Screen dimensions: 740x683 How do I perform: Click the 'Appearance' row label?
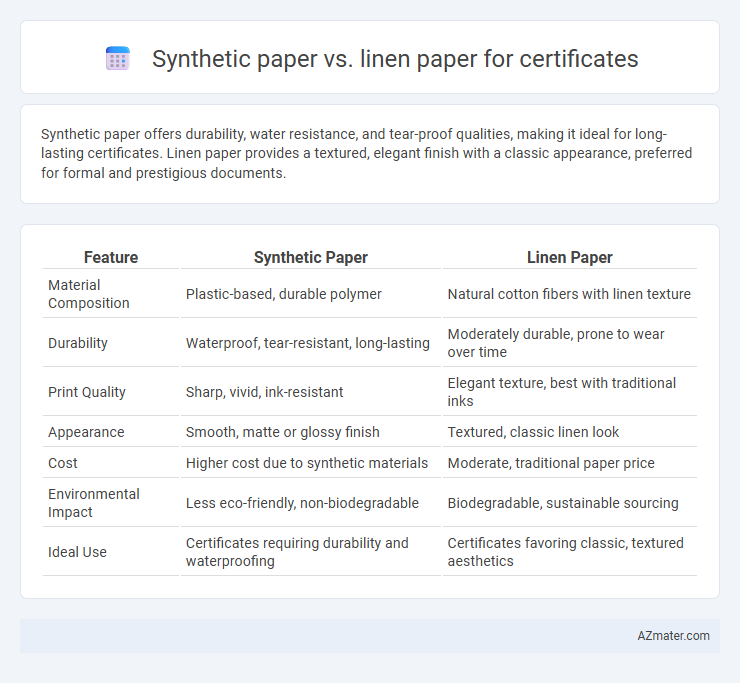click(86, 432)
